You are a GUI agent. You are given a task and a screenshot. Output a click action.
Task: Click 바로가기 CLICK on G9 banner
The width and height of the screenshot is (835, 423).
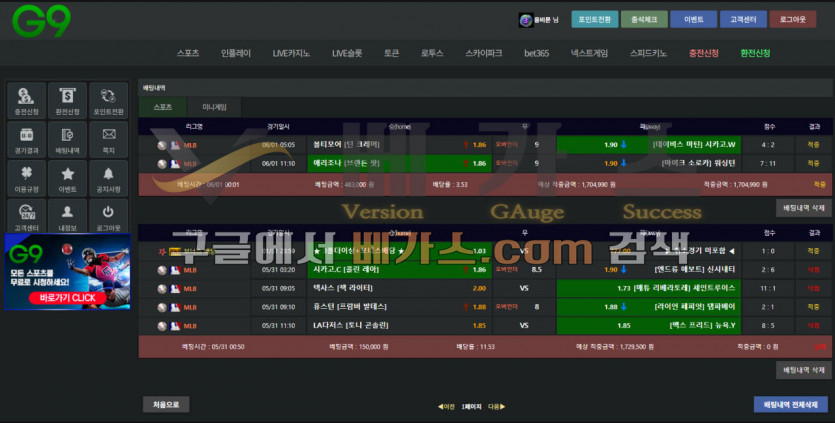pos(68,298)
